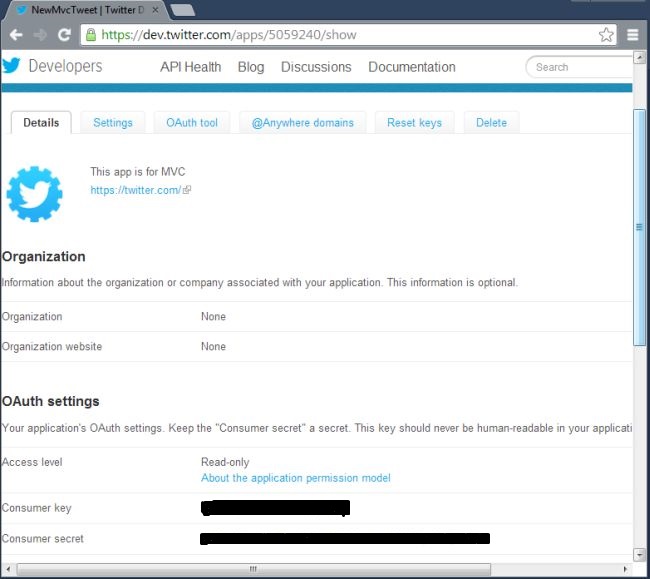The height and width of the screenshot is (579, 650).
Task: Close the NewMvcTweet browser tab
Action: coord(155,10)
